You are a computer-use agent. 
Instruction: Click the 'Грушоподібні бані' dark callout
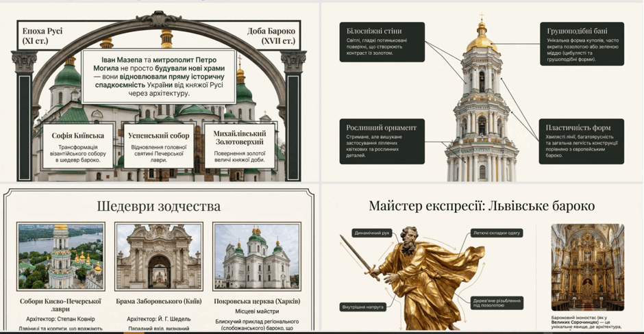[x=582, y=44]
